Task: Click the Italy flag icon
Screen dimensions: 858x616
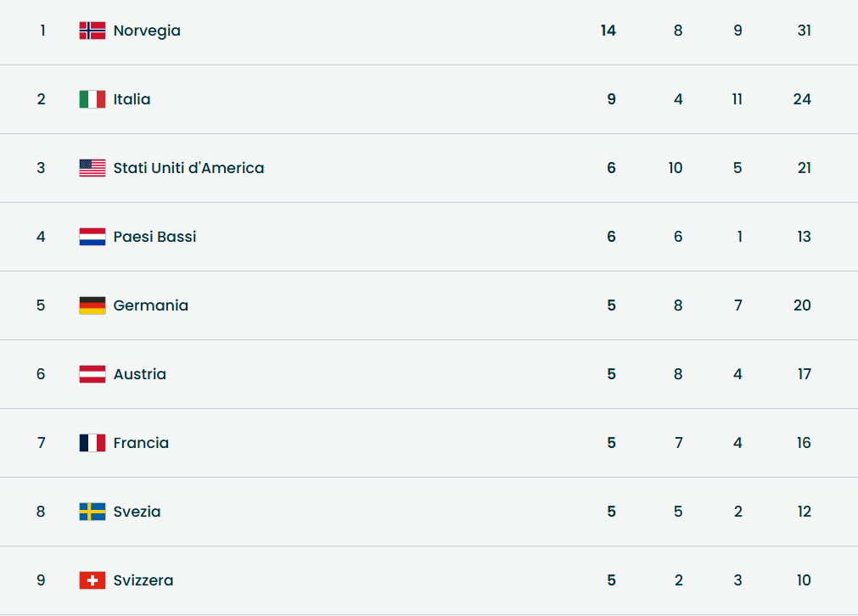Action: pyautogui.click(x=93, y=99)
